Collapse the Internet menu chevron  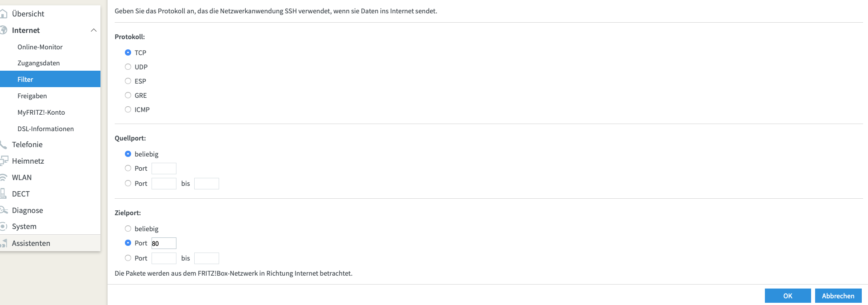click(93, 30)
